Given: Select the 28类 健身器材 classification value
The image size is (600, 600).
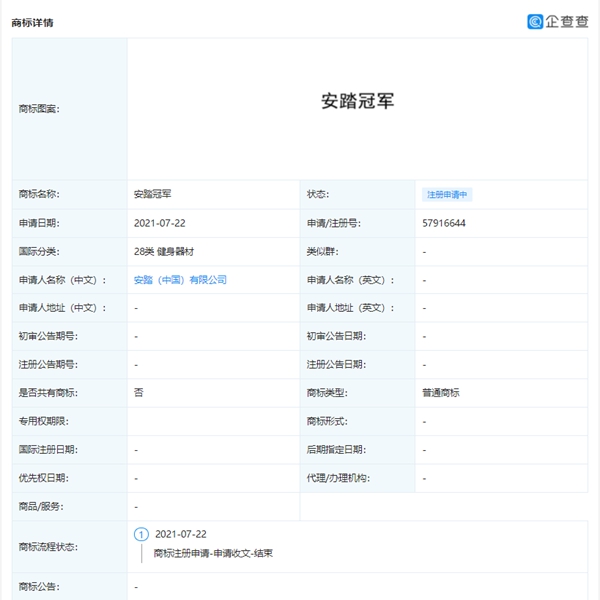Looking at the screenshot, I should tap(164, 252).
